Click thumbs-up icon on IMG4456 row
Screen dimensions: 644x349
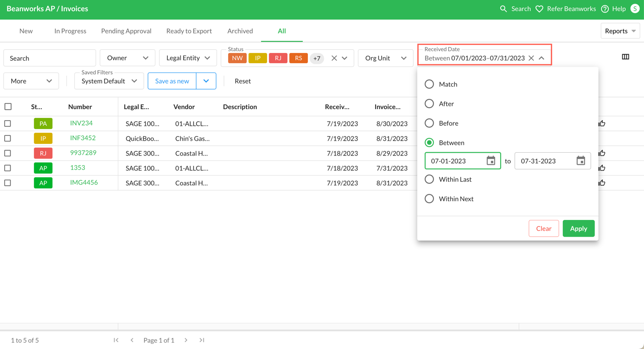tap(602, 183)
